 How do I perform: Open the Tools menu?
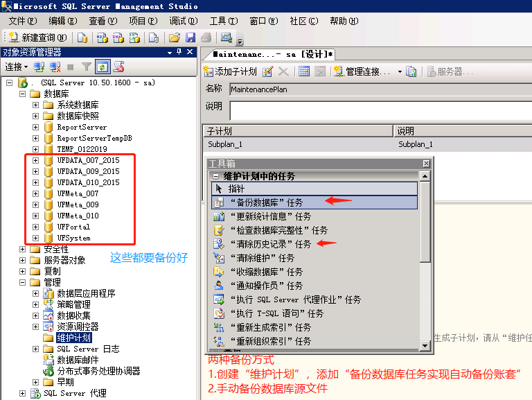pyautogui.click(x=224, y=21)
